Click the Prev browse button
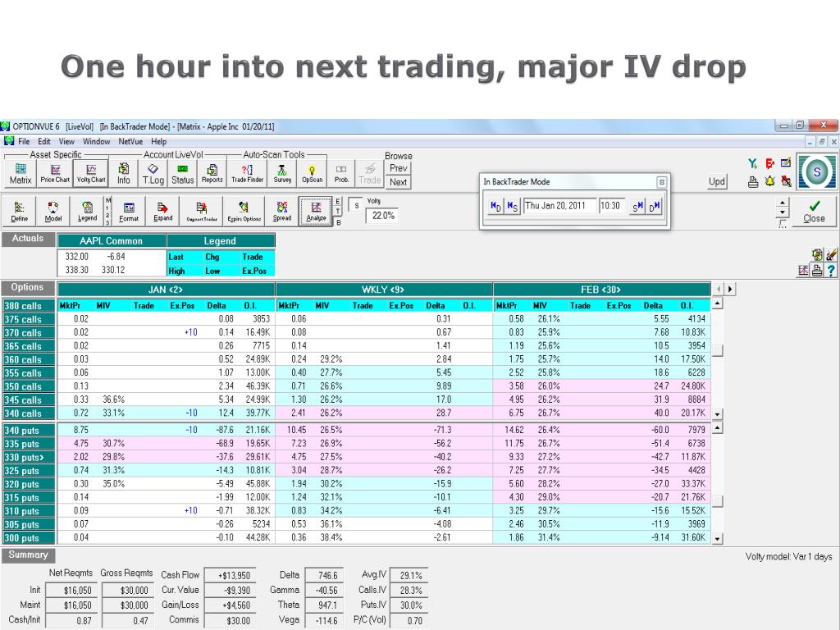This screenshot has height=630, width=840. (x=398, y=168)
